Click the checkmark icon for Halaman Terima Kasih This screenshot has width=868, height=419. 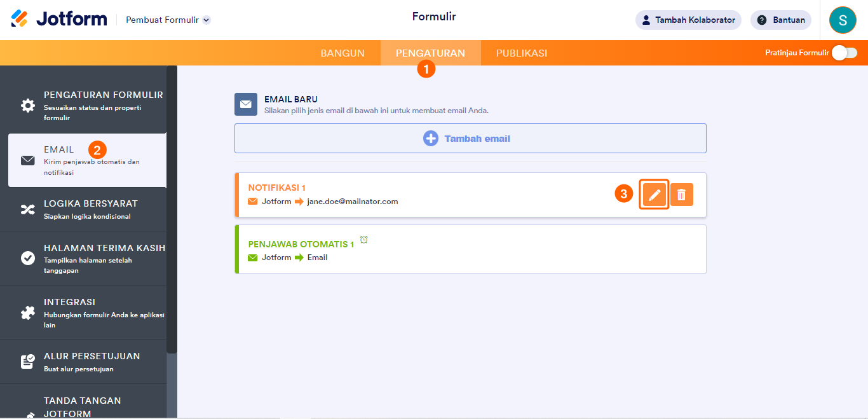pos(28,258)
